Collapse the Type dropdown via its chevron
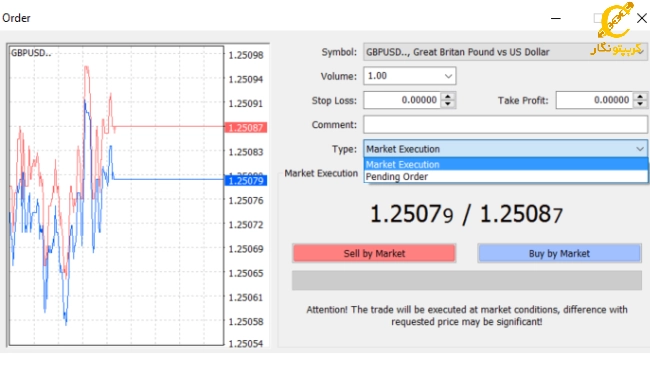Screen dimensions: 650x365 640,149
